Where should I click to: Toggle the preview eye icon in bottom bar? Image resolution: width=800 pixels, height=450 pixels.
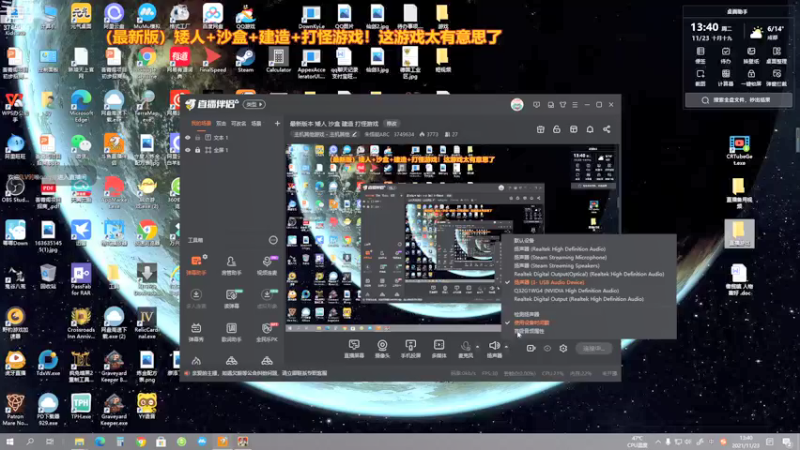[547, 348]
